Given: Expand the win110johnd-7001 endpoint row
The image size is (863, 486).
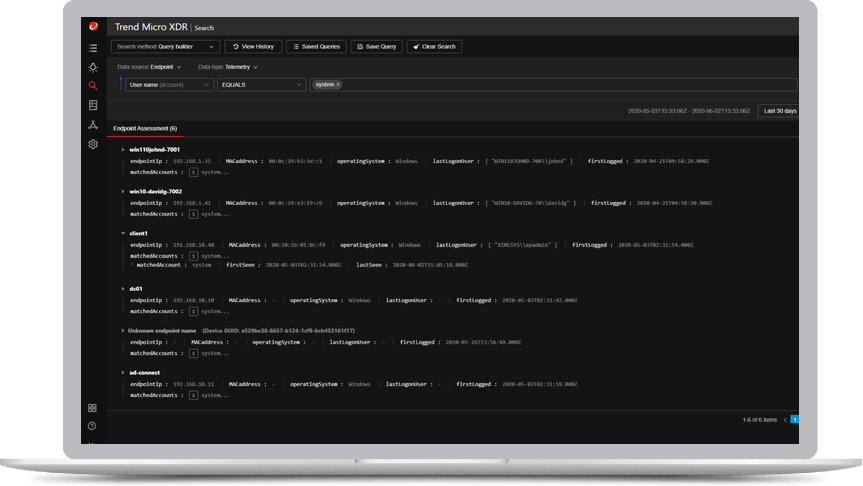Looking at the screenshot, I should pos(122,150).
